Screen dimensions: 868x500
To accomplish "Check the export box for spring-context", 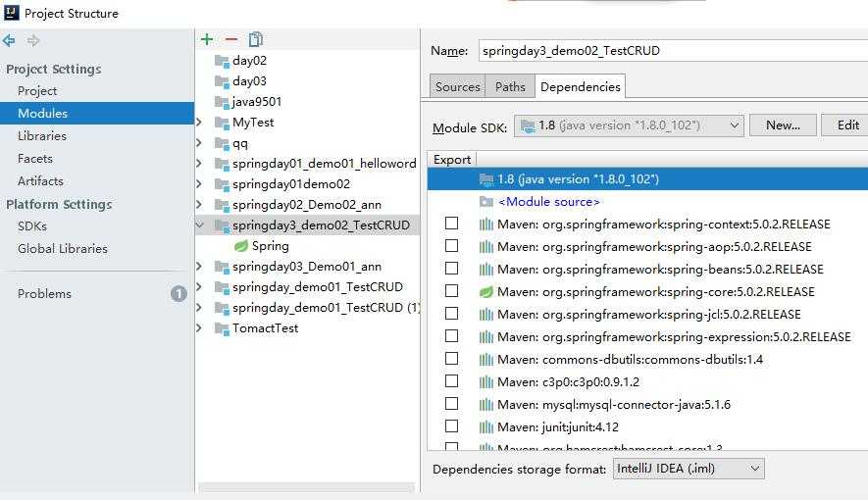I will [x=452, y=223].
